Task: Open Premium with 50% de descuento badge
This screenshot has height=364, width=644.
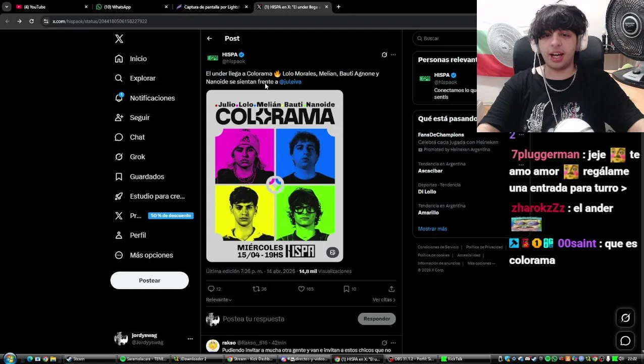Action: 154,216
